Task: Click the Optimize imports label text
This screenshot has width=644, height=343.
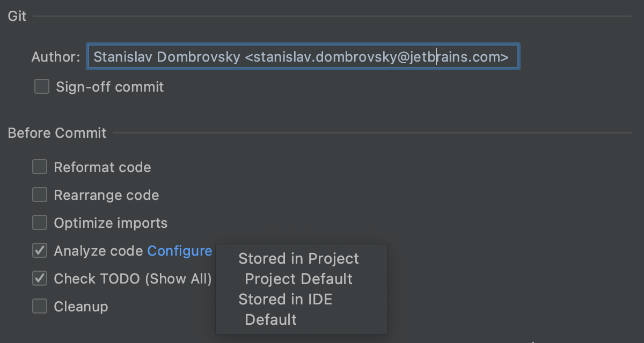Action: tap(111, 223)
